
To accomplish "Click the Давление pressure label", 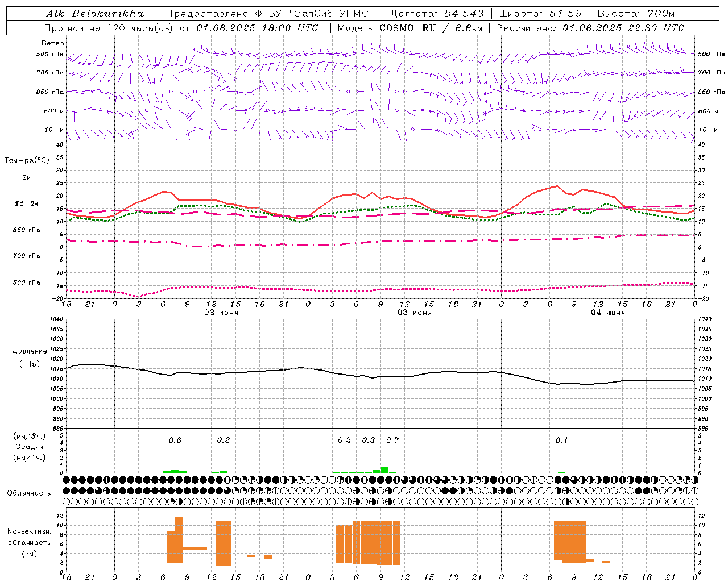I will point(30,351).
